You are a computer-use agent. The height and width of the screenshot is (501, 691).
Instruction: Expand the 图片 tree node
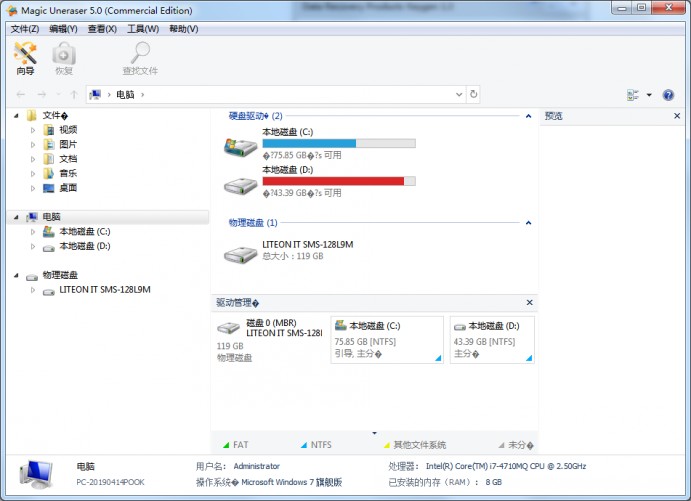tap(33, 145)
